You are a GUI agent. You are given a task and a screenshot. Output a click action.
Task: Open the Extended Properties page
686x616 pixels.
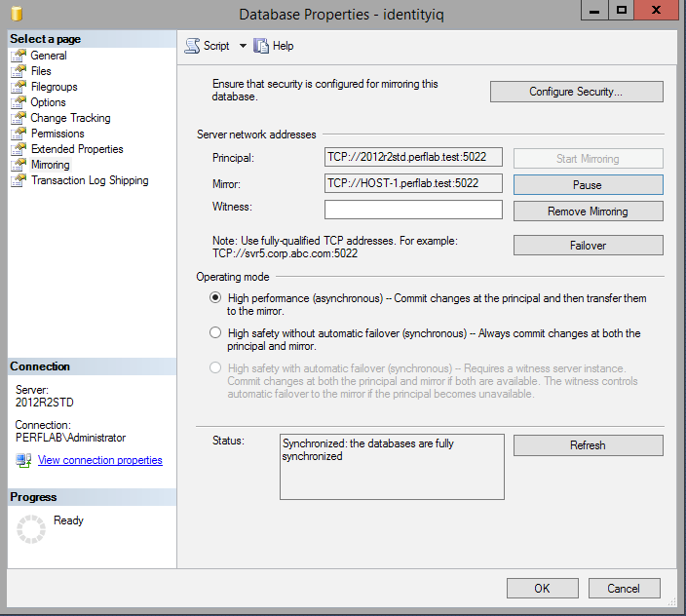(x=77, y=149)
